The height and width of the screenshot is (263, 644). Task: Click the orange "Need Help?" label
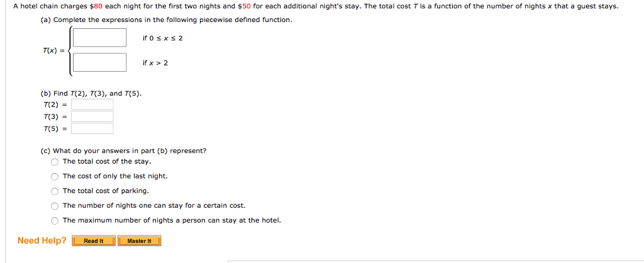pyautogui.click(x=42, y=240)
